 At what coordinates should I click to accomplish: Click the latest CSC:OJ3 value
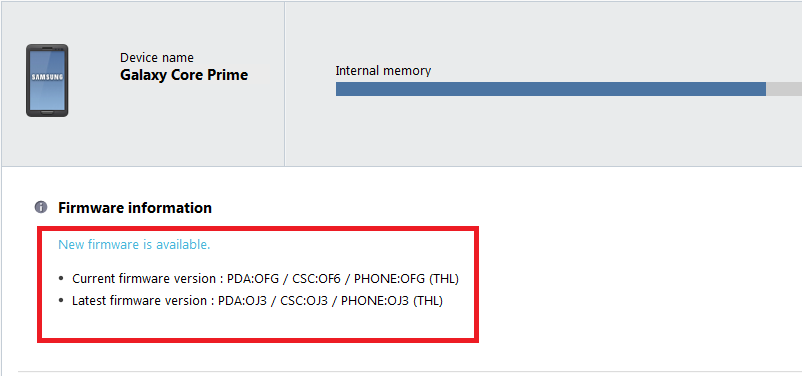(x=303, y=301)
